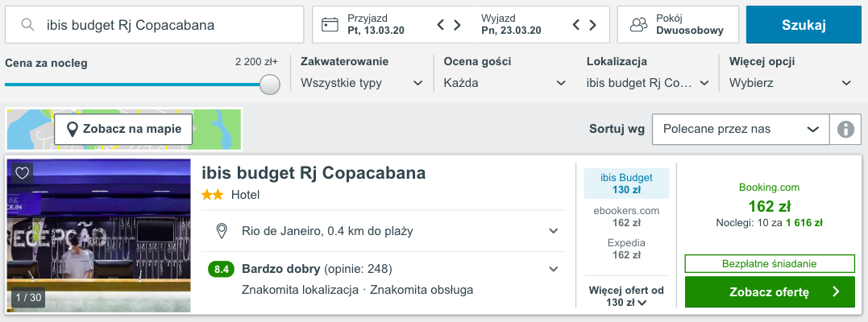Open the Ocena gości dropdown
The height and width of the screenshot is (322, 868).
pos(505,82)
